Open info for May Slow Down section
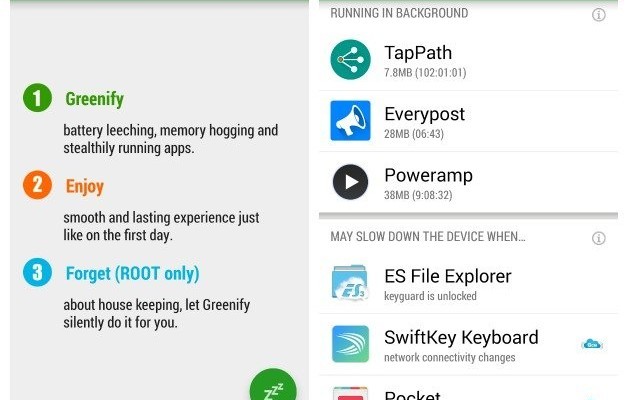Screen dimensions: 628x400 coord(598,238)
